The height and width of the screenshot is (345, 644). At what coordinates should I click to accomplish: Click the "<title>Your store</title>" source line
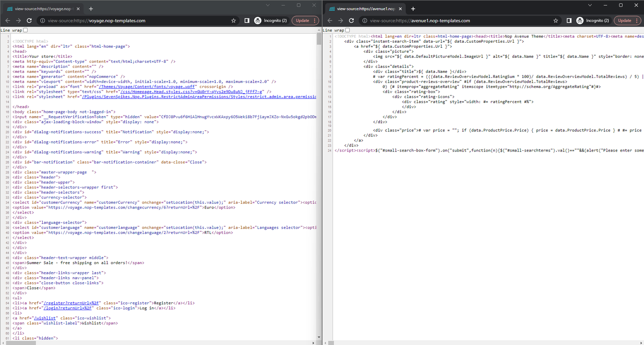42,56
